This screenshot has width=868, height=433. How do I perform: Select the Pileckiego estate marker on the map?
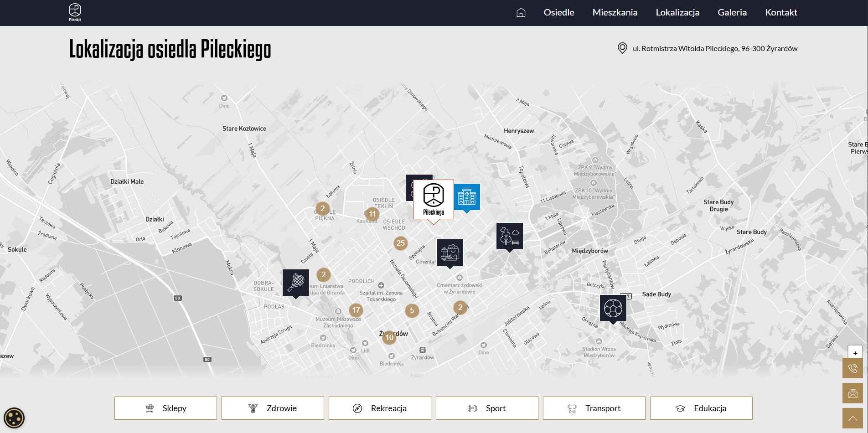[433, 200]
